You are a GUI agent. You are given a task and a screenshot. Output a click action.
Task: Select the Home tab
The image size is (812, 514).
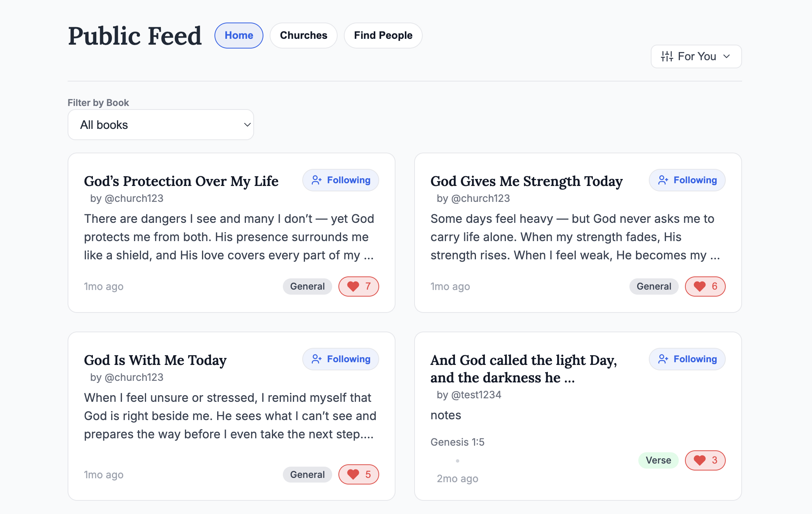coord(239,35)
